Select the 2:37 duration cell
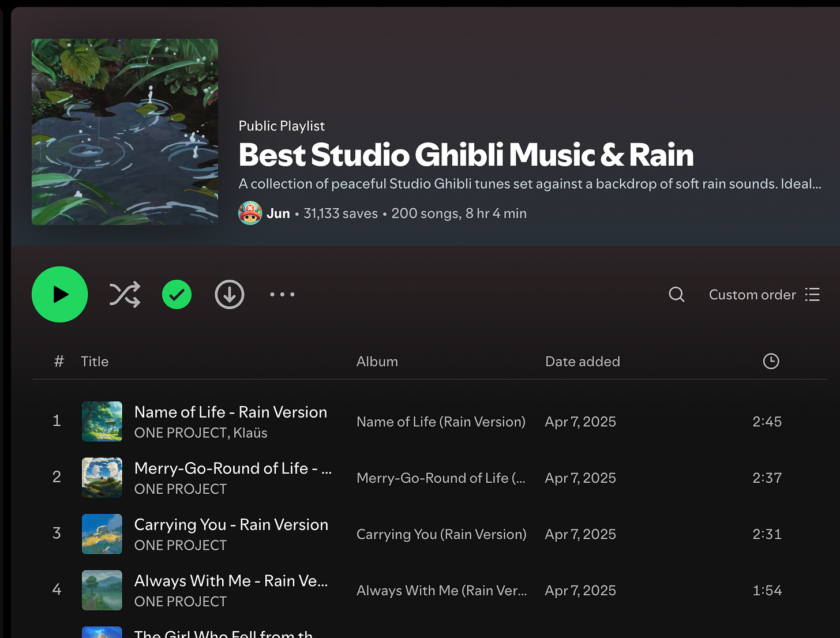The image size is (840, 638). (767, 478)
